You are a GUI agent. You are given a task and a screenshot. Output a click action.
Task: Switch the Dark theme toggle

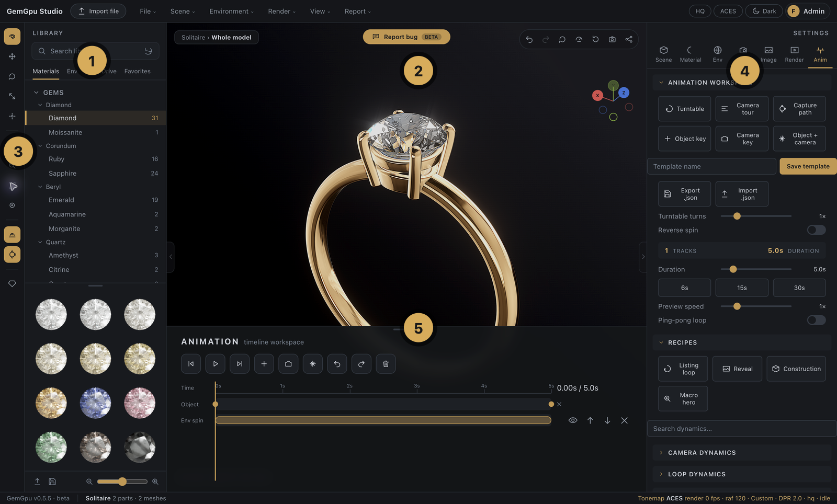tap(764, 11)
